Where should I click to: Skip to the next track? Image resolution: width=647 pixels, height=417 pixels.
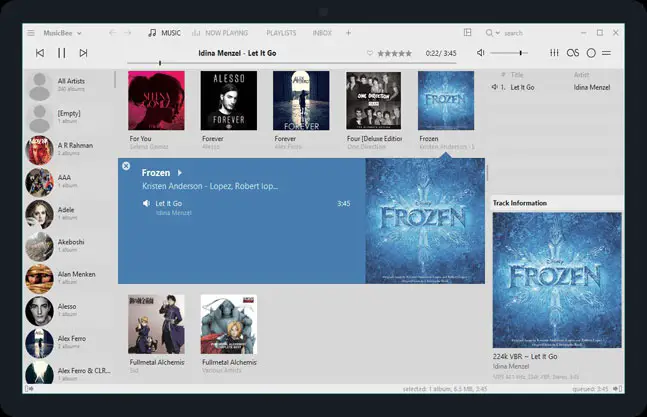(83, 53)
